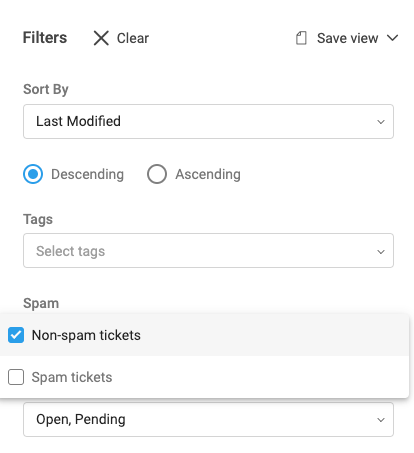Choose the Spam tickets menu option

[204, 377]
